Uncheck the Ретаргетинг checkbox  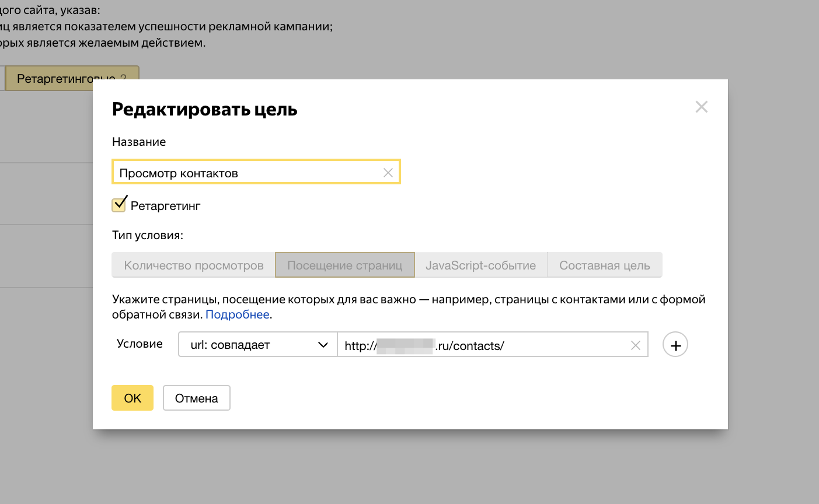click(119, 205)
